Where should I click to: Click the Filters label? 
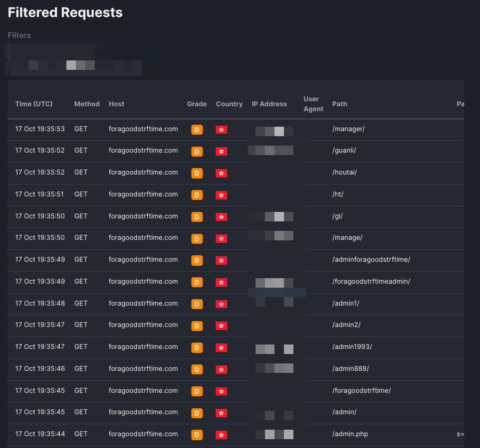coord(19,35)
